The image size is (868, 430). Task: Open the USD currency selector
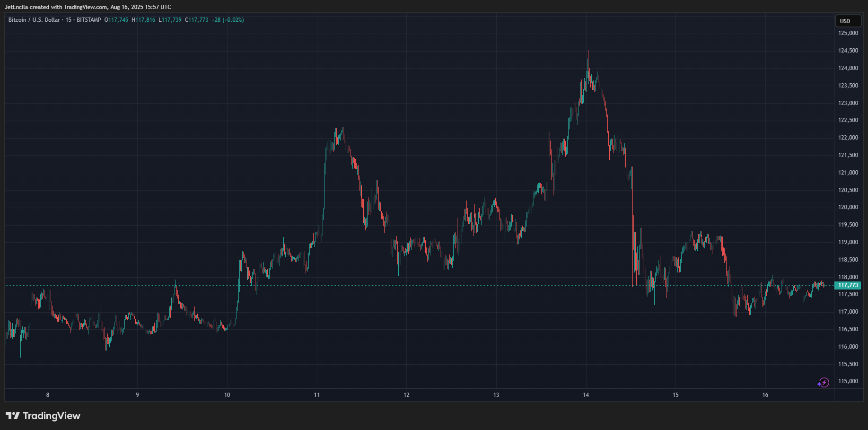click(849, 21)
